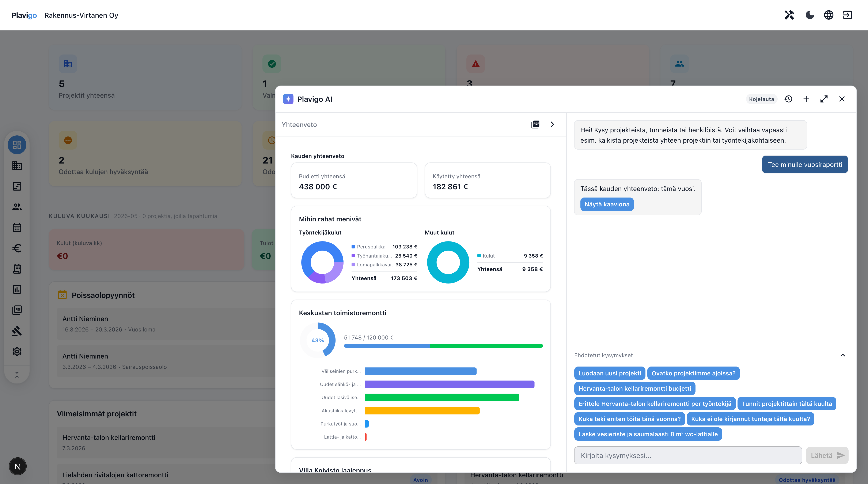Click the Kojelauta chip
Screen dimensions: 868x484
tap(762, 99)
